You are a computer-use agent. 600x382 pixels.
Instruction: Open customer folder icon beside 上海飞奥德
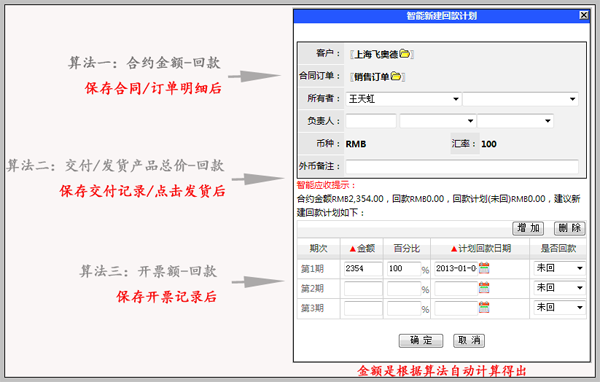(x=404, y=54)
